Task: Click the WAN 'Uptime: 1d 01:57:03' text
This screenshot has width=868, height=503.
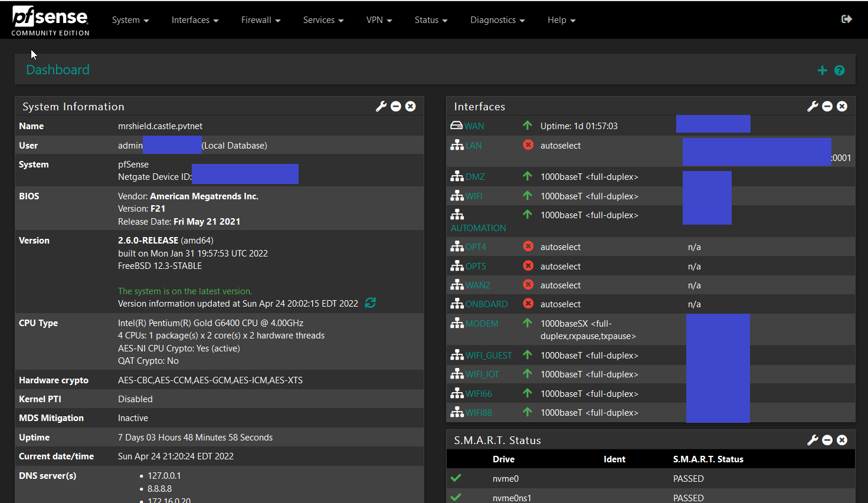Action: pos(579,126)
